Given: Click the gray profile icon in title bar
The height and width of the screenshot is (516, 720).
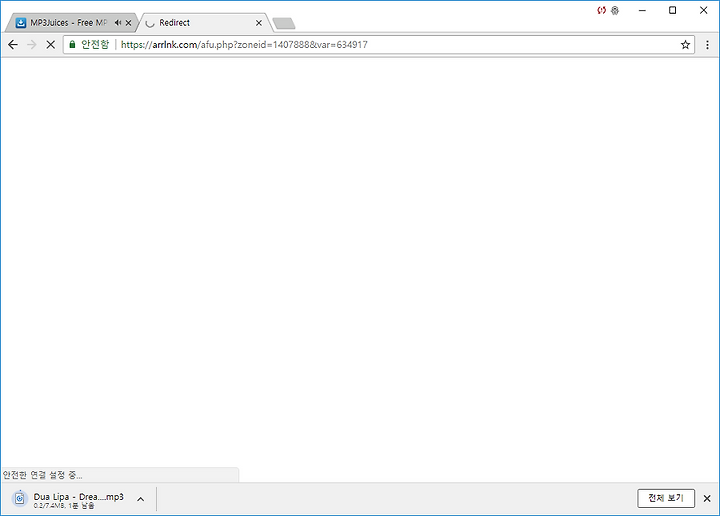Looking at the screenshot, I should pyautogui.click(x=615, y=10).
